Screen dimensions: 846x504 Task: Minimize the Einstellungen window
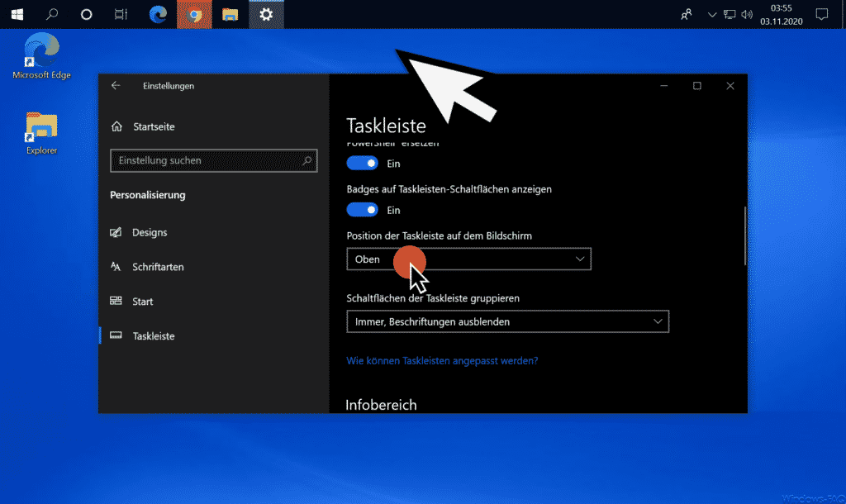pyautogui.click(x=664, y=86)
